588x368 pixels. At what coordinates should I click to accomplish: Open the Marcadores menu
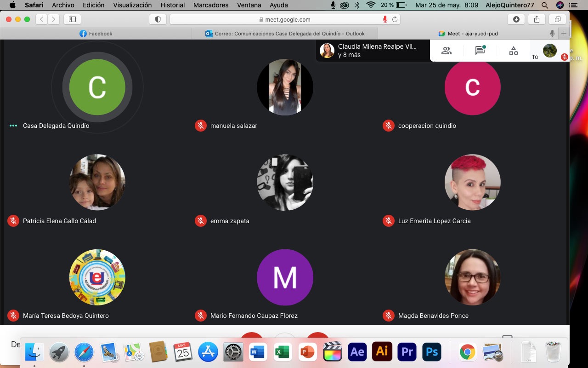click(x=211, y=5)
